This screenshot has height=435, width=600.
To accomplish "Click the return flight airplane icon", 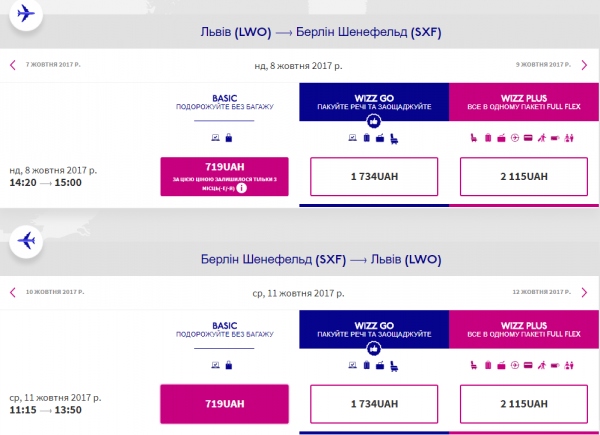I will pyautogui.click(x=26, y=241).
